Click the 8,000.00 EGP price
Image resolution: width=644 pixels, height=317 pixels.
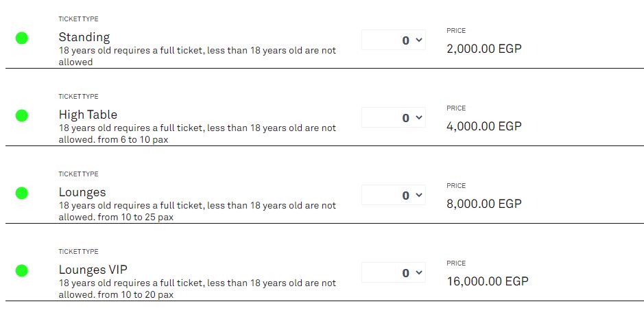point(484,204)
